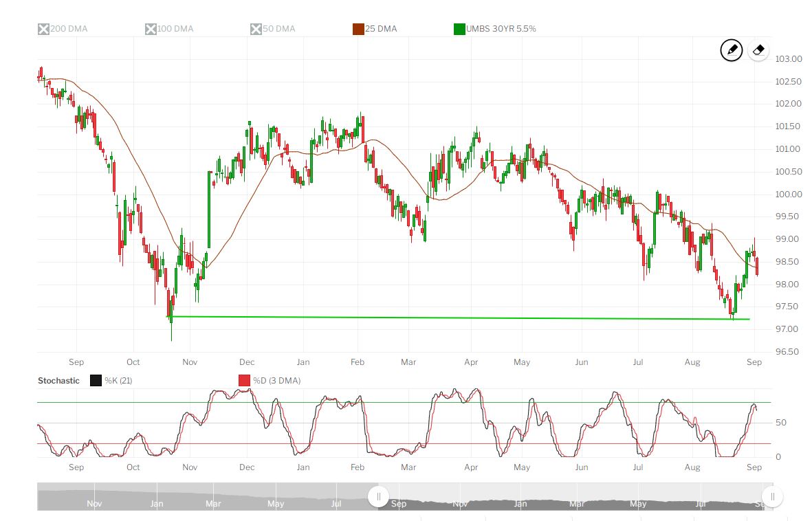Enable the 200 DMA series
This screenshot has height=521, width=812.
(43, 29)
